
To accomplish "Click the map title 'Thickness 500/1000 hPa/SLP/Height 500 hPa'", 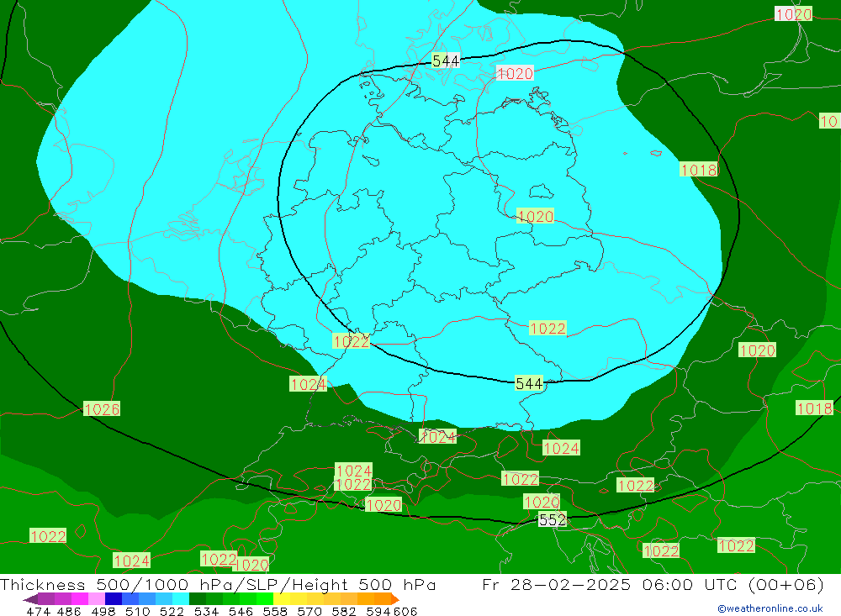I will (x=218, y=584).
